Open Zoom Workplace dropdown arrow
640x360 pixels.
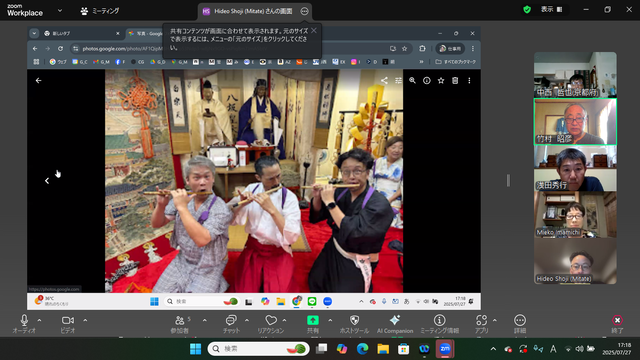pos(60,11)
